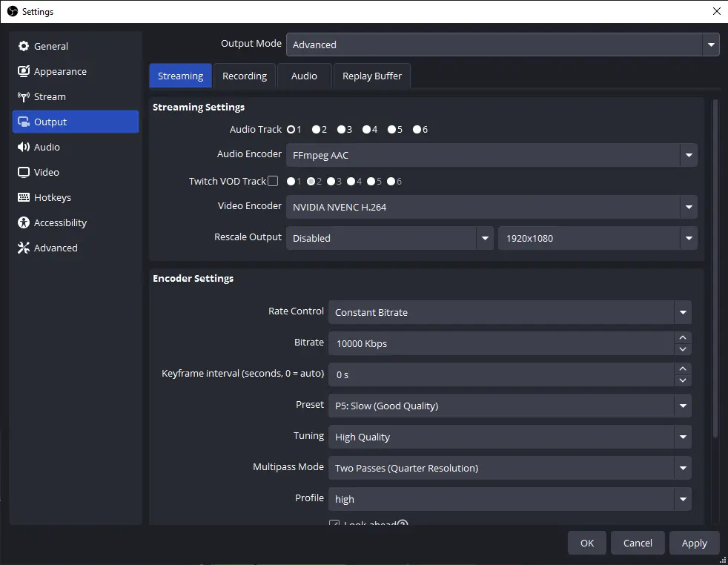728x565 pixels.
Task: Click the Audio speaker icon in sidebar
Action: (24, 147)
